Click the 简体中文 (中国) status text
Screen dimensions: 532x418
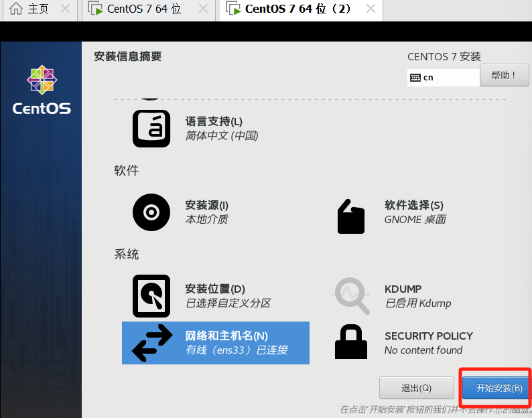pos(222,136)
